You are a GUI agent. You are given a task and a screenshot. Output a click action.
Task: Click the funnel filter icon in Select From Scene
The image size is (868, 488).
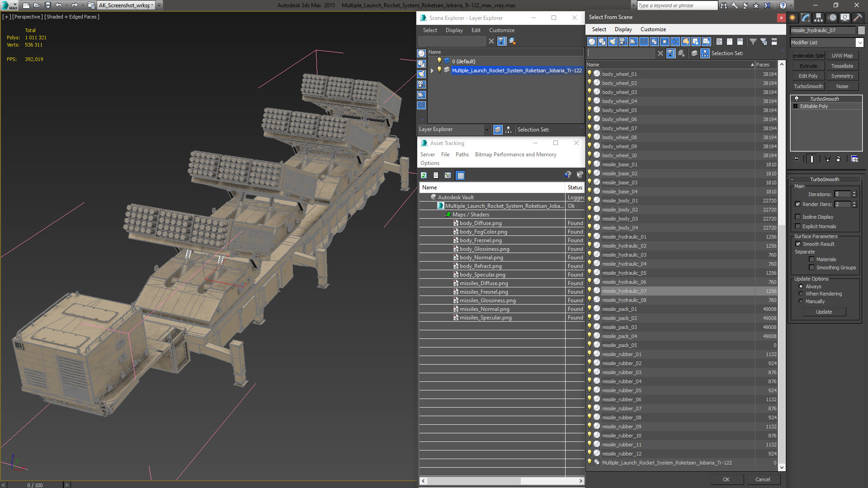click(753, 42)
